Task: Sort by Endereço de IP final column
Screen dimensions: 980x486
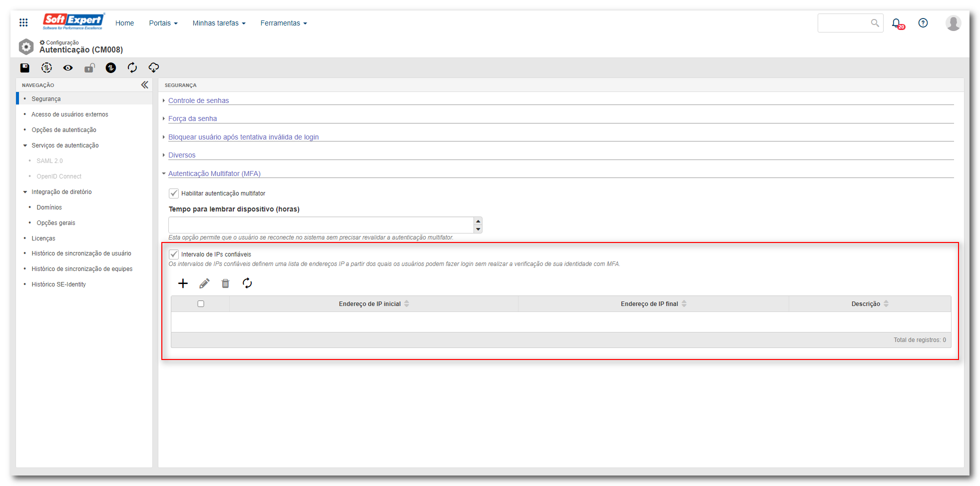Action: [x=653, y=304]
